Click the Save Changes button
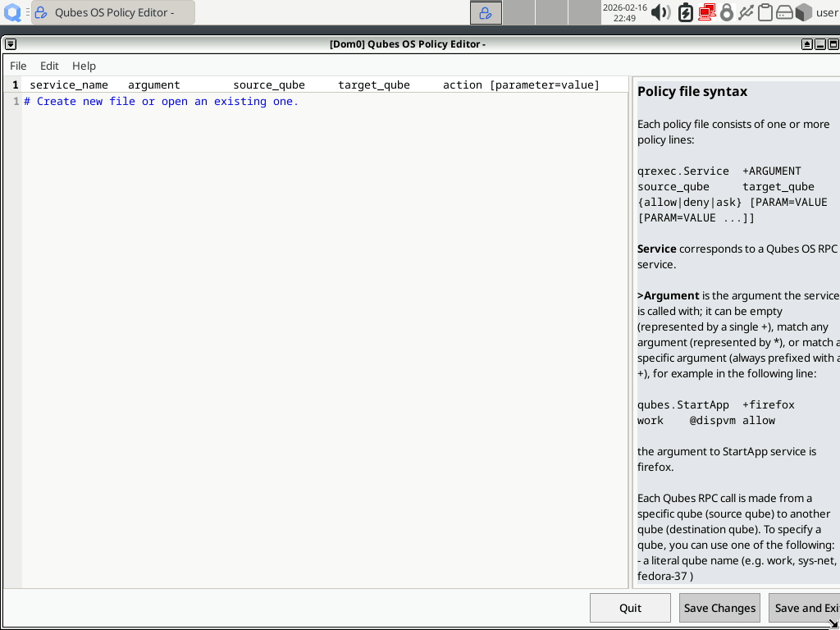This screenshot has width=840, height=630. [x=719, y=608]
